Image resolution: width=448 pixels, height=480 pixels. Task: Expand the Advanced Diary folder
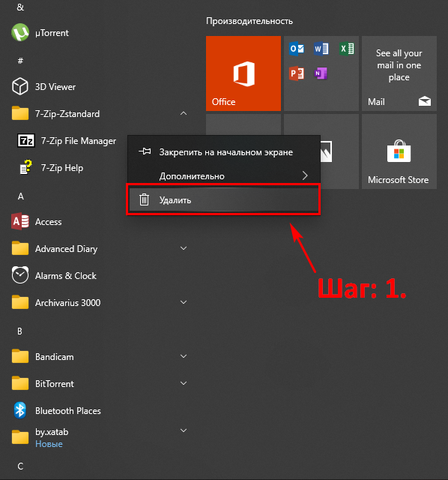pyautogui.click(x=184, y=248)
